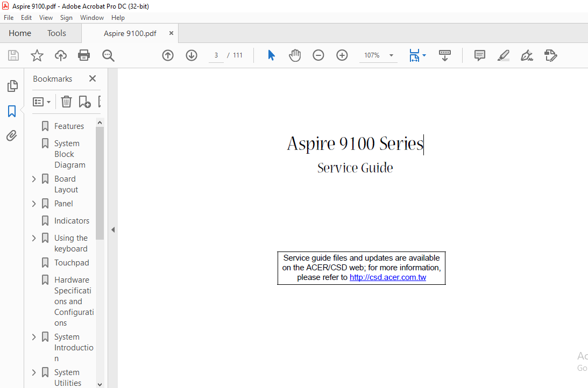Go to next page arrow
Screen dimensions: 588x388
[x=192, y=55]
